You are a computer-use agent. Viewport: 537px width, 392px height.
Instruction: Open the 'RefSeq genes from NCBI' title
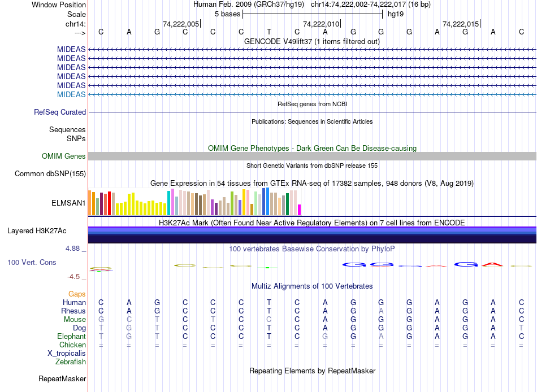coord(312,104)
